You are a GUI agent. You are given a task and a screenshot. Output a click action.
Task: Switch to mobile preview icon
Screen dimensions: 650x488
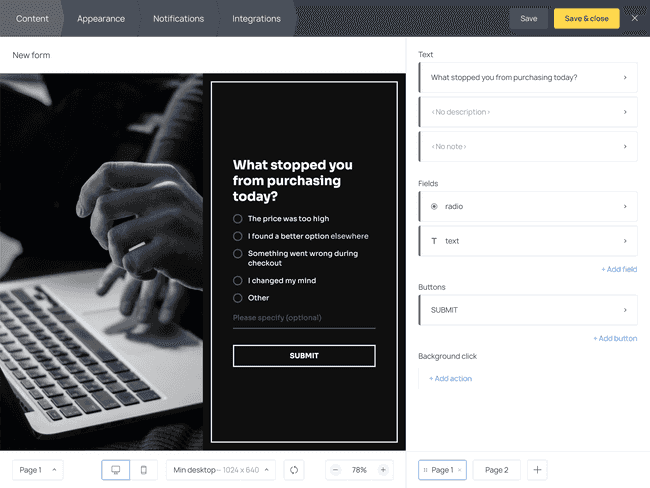[143, 470]
